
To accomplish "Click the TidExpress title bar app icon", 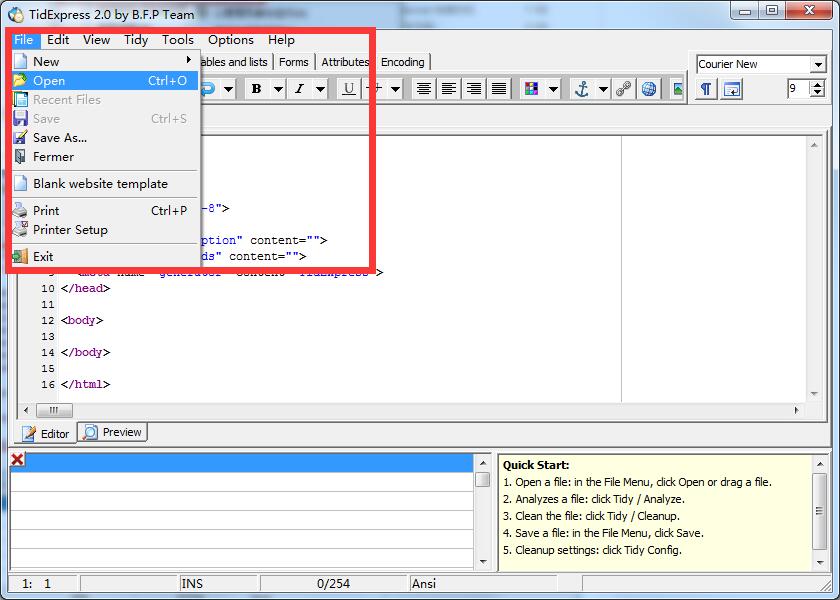I will (16, 14).
